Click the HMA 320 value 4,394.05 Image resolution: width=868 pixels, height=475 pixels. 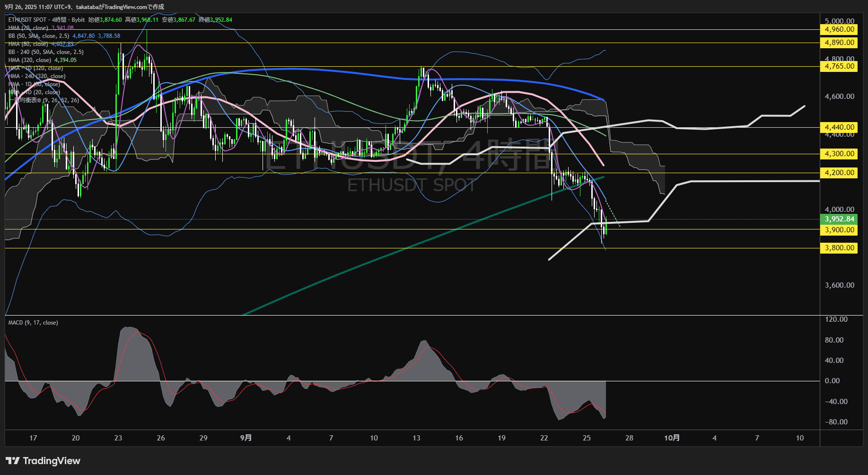click(x=65, y=60)
